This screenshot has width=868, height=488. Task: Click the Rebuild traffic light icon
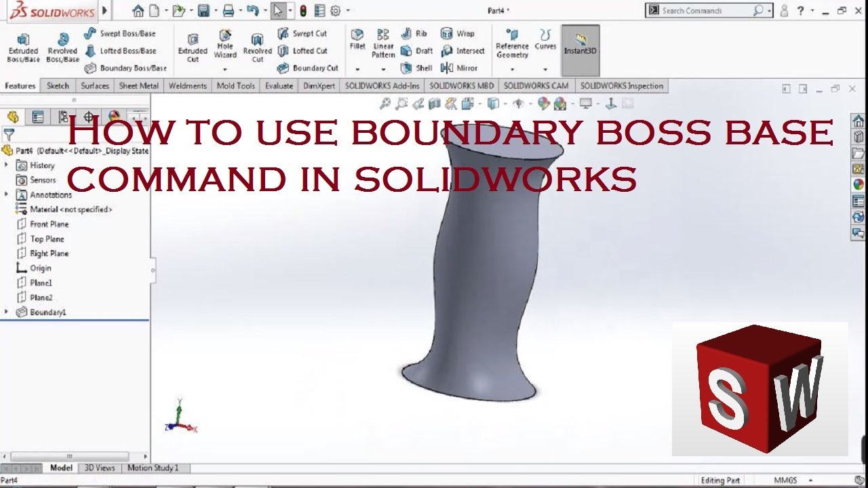pyautogui.click(x=303, y=11)
